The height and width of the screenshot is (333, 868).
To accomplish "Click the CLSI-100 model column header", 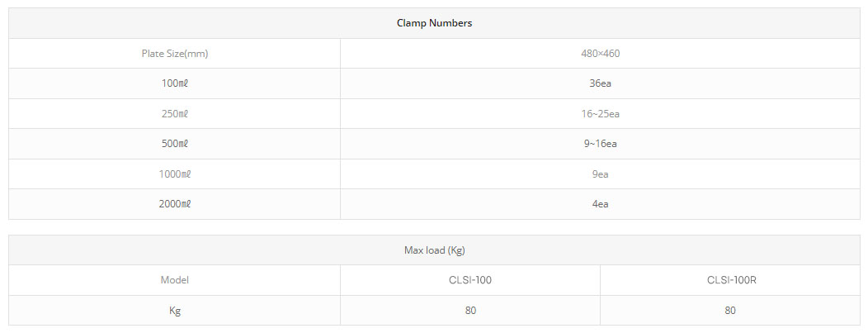I will click(x=470, y=280).
